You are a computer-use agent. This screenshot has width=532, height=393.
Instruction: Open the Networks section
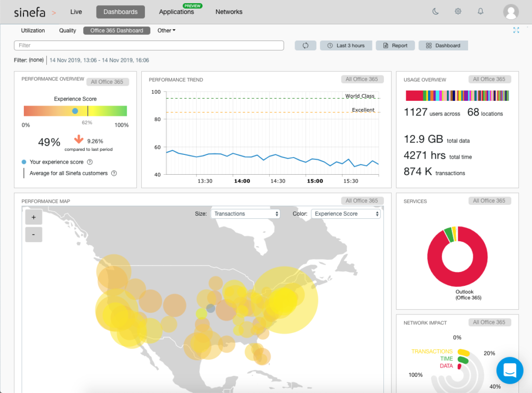pos(229,12)
